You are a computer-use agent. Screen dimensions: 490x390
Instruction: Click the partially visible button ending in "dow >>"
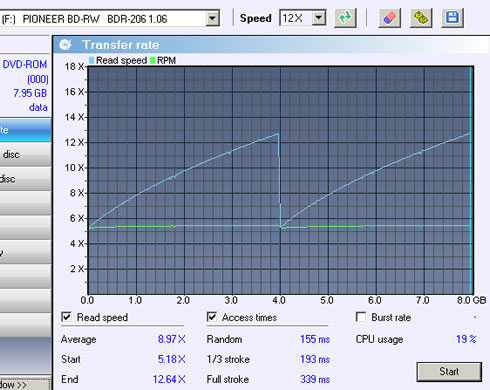coord(25,384)
